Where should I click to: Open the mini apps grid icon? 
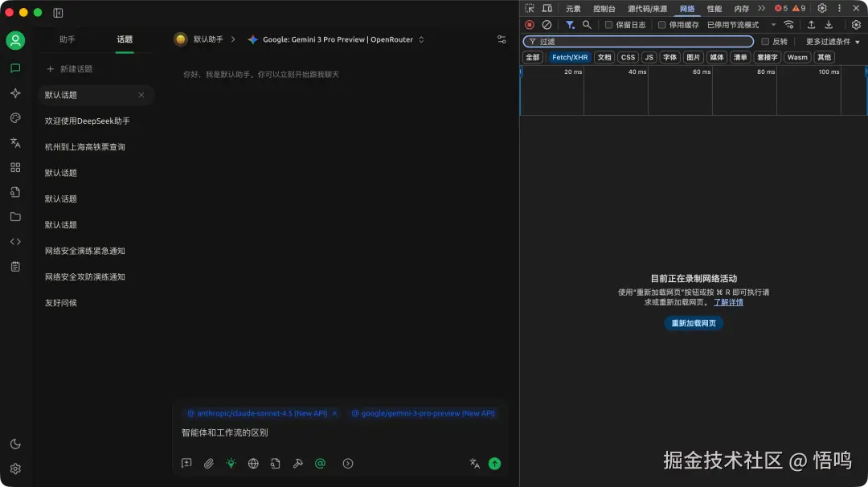coord(15,167)
